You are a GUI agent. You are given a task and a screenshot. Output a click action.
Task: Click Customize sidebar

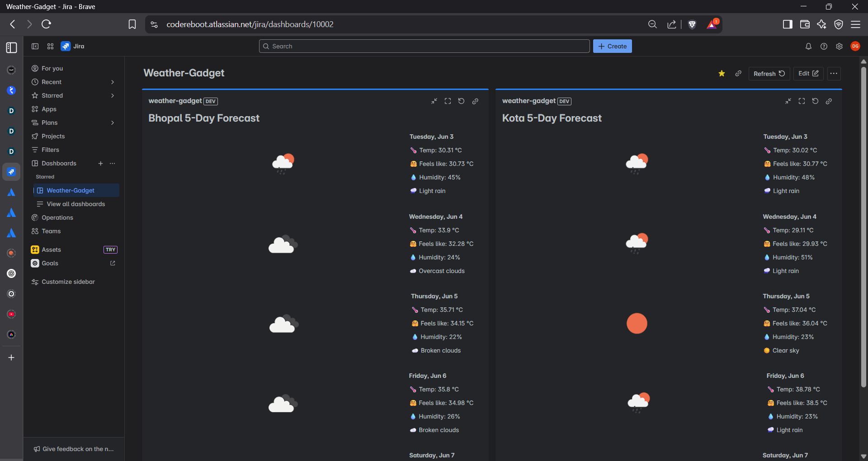(74, 282)
